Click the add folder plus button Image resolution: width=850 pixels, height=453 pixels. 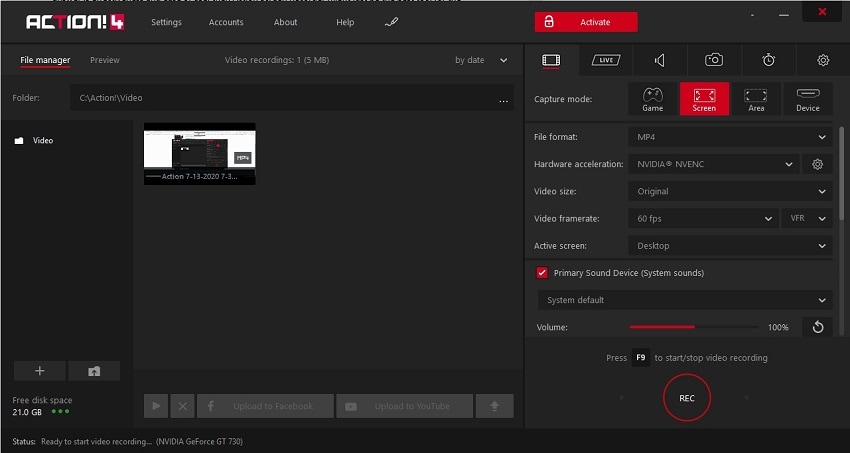click(40, 371)
